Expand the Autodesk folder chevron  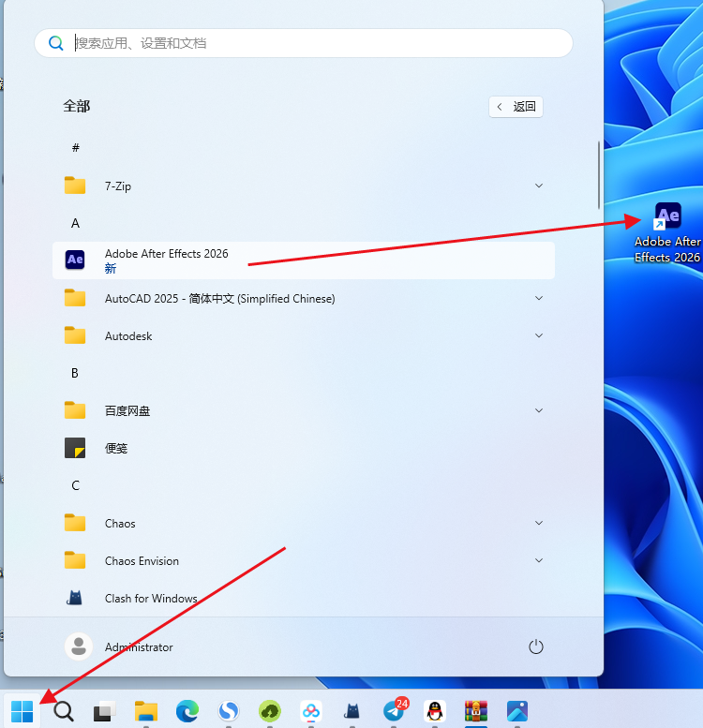pos(539,335)
